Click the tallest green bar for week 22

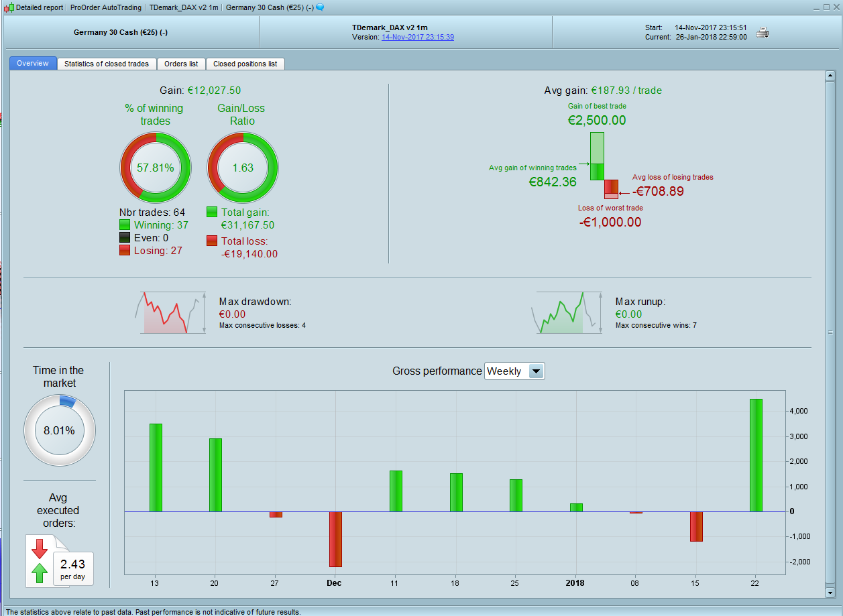756,455
